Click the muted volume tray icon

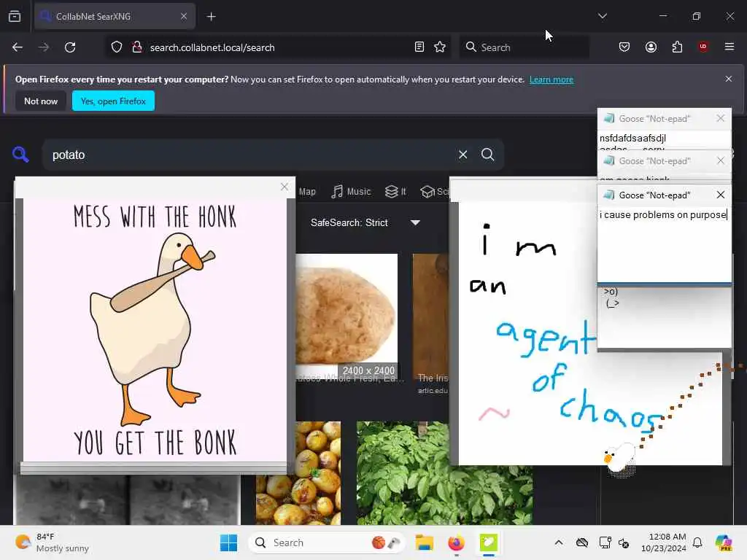click(x=624, y=542)
